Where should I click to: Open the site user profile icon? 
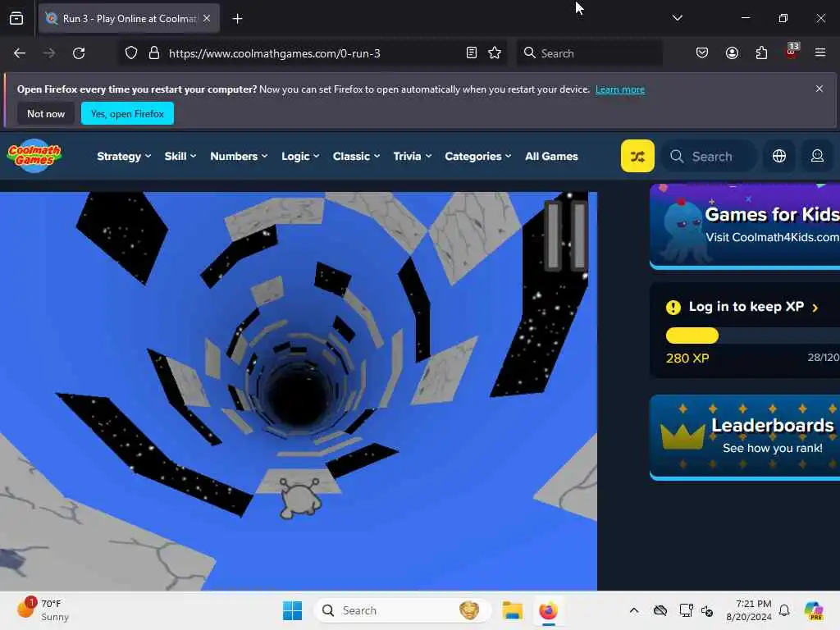pos(817,156)
